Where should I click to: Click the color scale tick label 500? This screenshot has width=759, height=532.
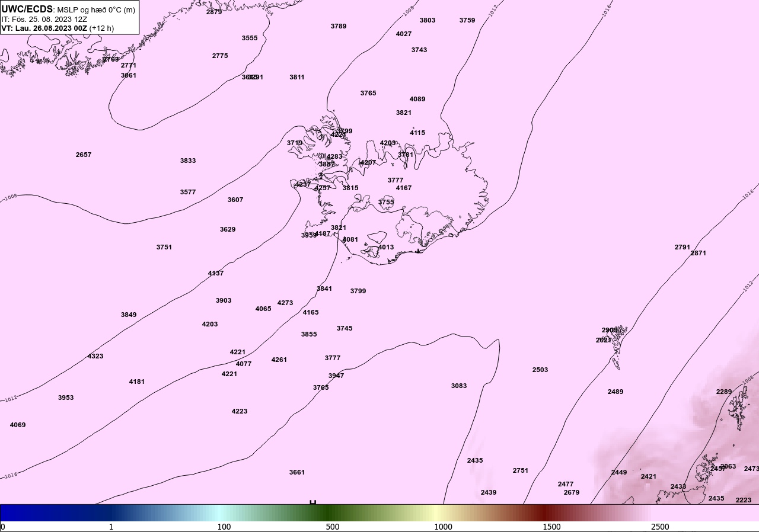[x=333, y=527]
